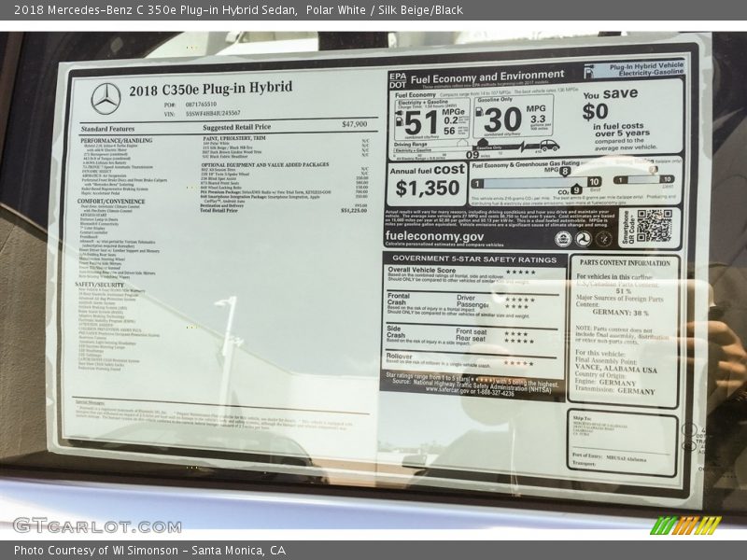Click the '$1,350' annual fuel cost

(x=428, y=189)
